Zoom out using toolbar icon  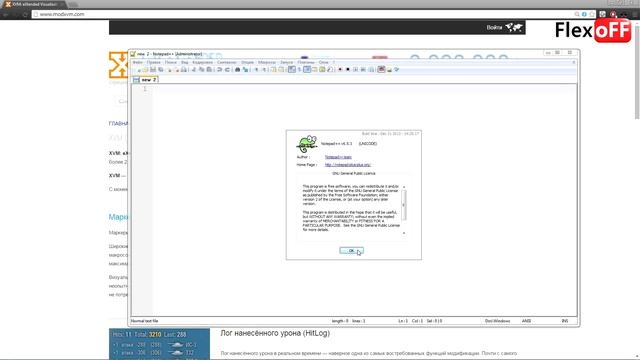click(264, 70)
